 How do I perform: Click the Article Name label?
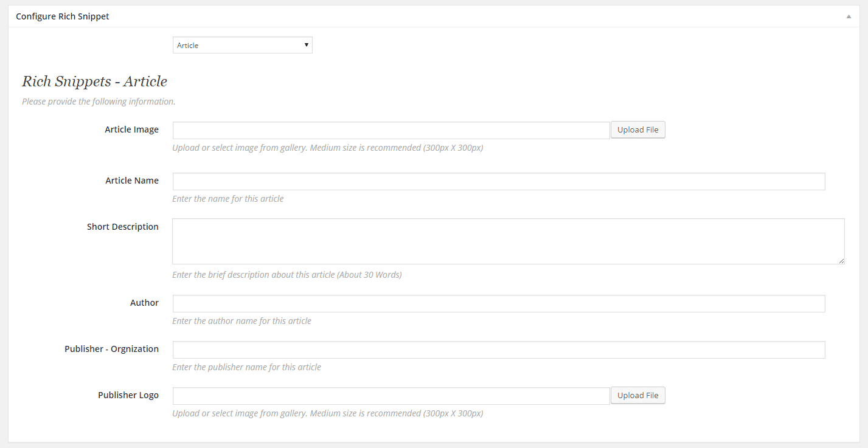coord(132,181)
